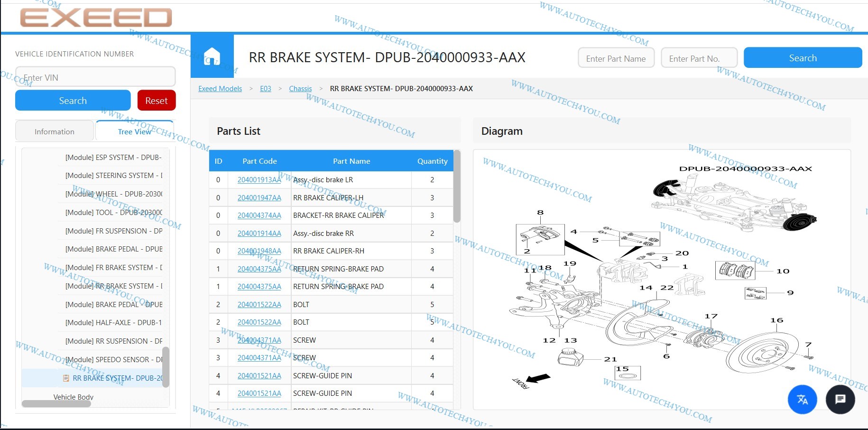Select the 'RR BRAKE CALIPER-LH' part name
868x430 pixels.
[328, 198]
